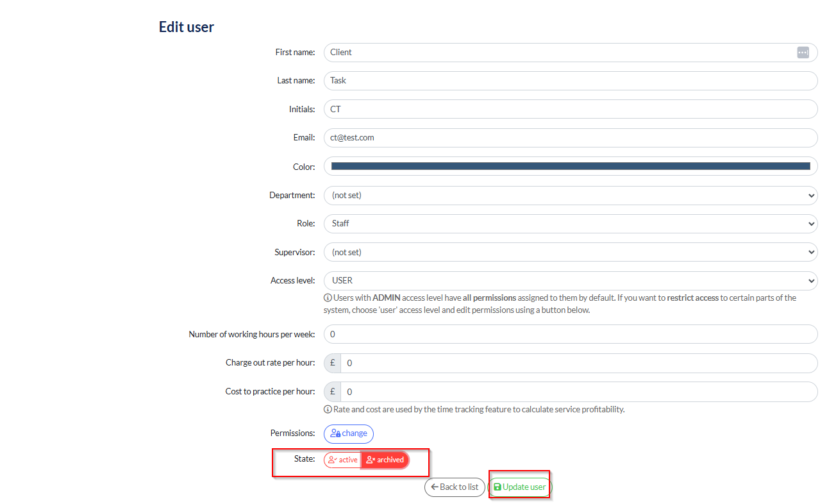This screenshot has height=504, width=836.
Task: Click the info icon below Access level
Action: pos(328,298)
